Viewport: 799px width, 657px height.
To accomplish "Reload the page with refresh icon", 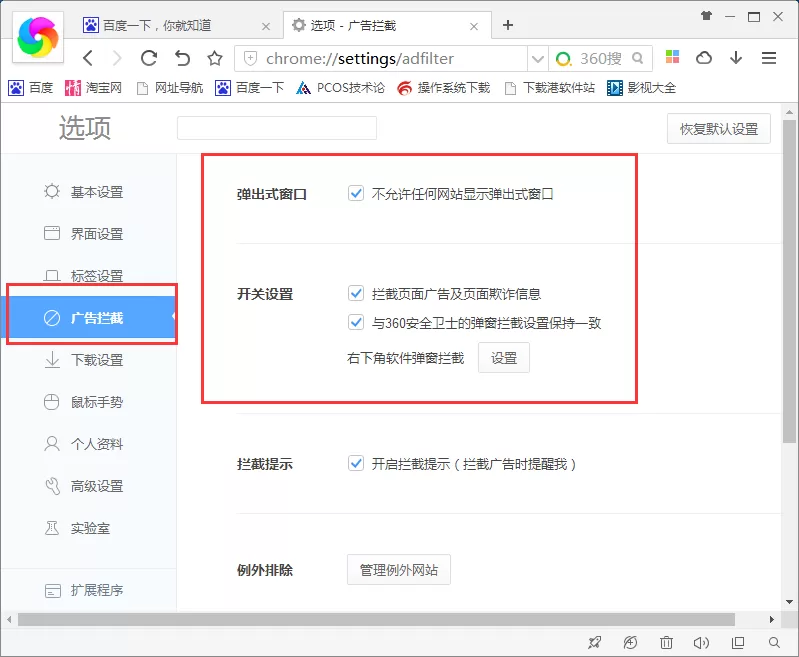I will tap(149, 58).
